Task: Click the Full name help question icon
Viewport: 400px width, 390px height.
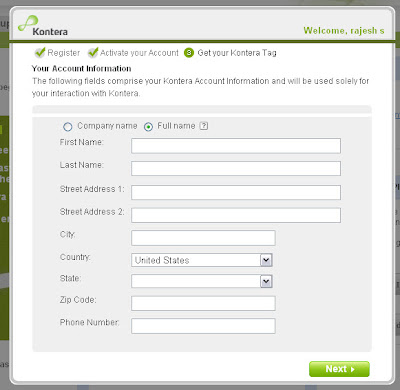Action: (204, 126)
